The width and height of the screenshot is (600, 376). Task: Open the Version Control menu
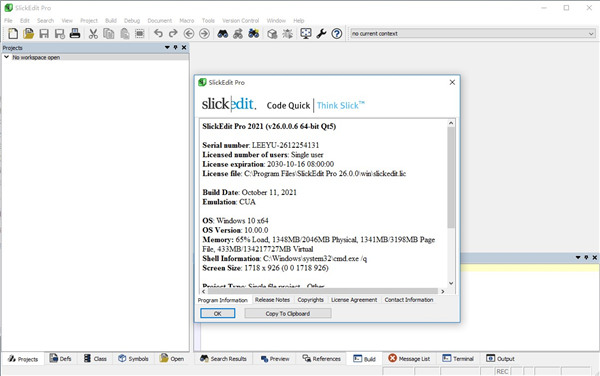(241, 21)
